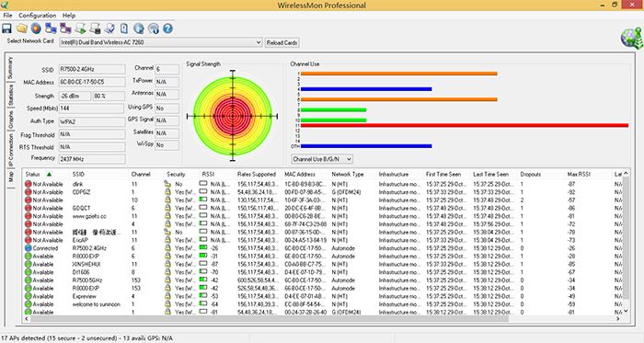Viewport: 644px width, 343px height.
Task: Click the green Available icon for DI1606
Action: point(28,272)
